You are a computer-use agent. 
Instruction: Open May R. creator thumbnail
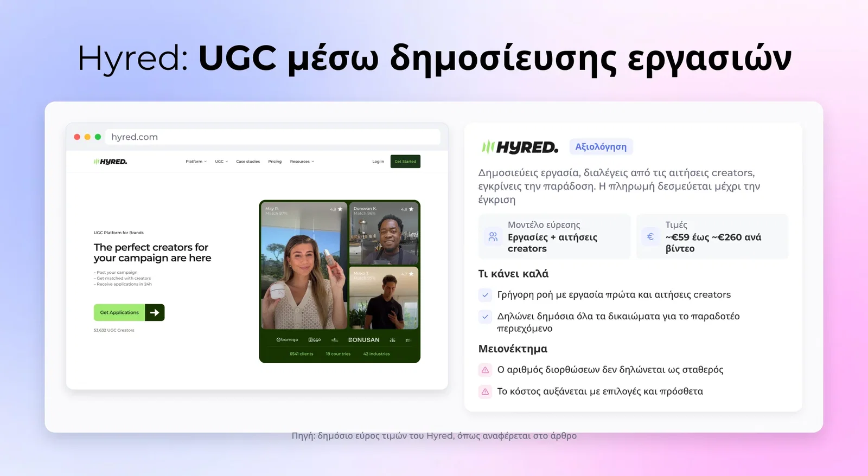pyautogui.click(x=304, y=266)
